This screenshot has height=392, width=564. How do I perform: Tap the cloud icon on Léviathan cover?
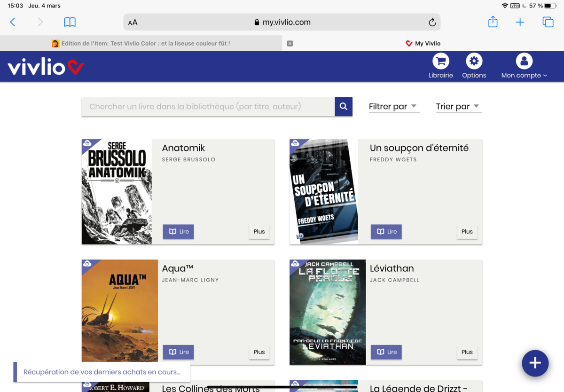coord(295,264)
